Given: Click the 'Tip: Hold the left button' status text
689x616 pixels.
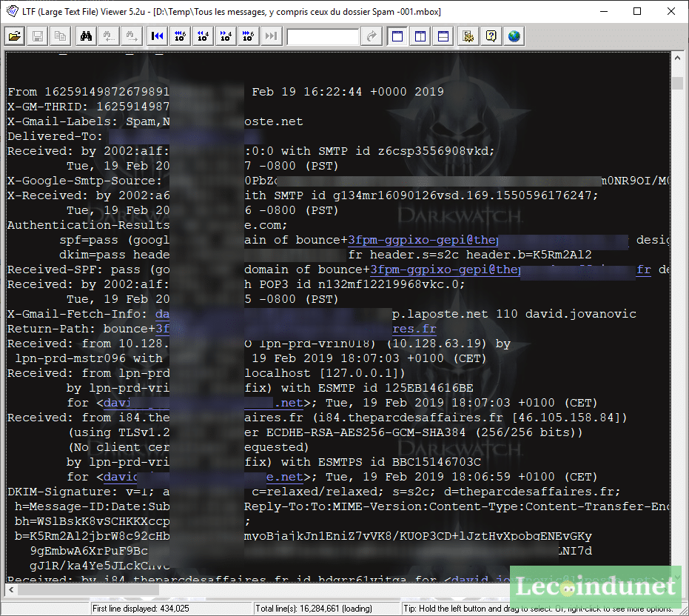Looking at the screenshot, I should [x=538, y=609].
